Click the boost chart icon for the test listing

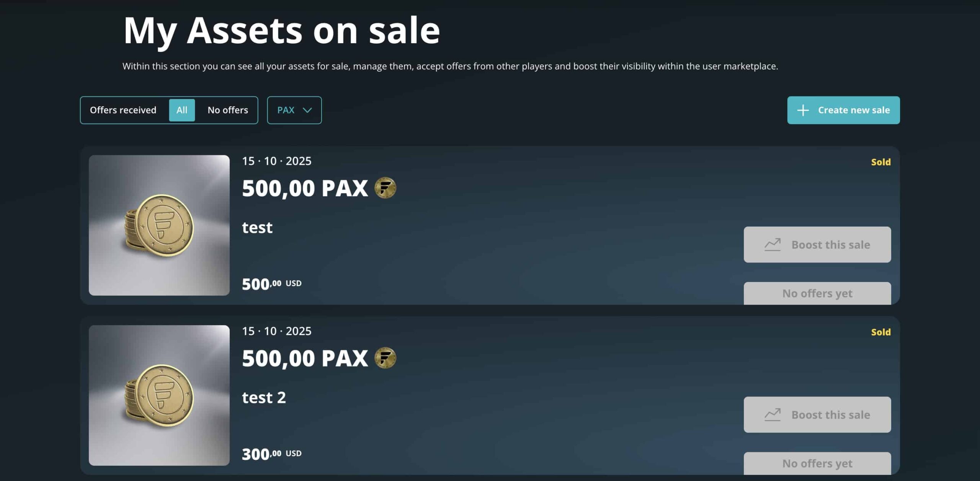point(772,245)
